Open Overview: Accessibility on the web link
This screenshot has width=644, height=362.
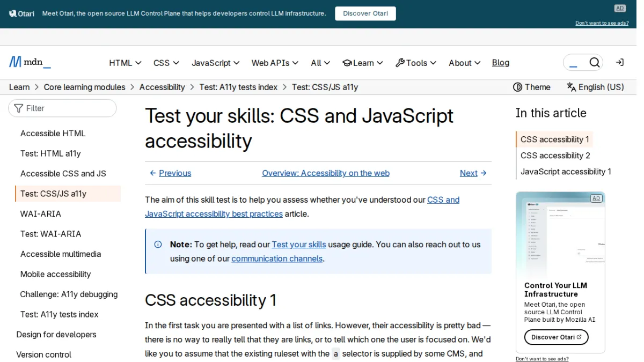(x=326, y=173)
